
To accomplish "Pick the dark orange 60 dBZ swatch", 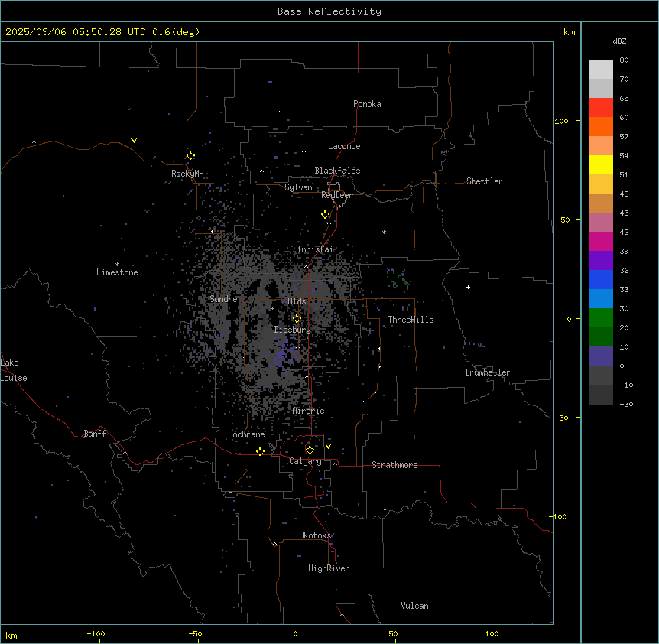I will tap(601, 126).
